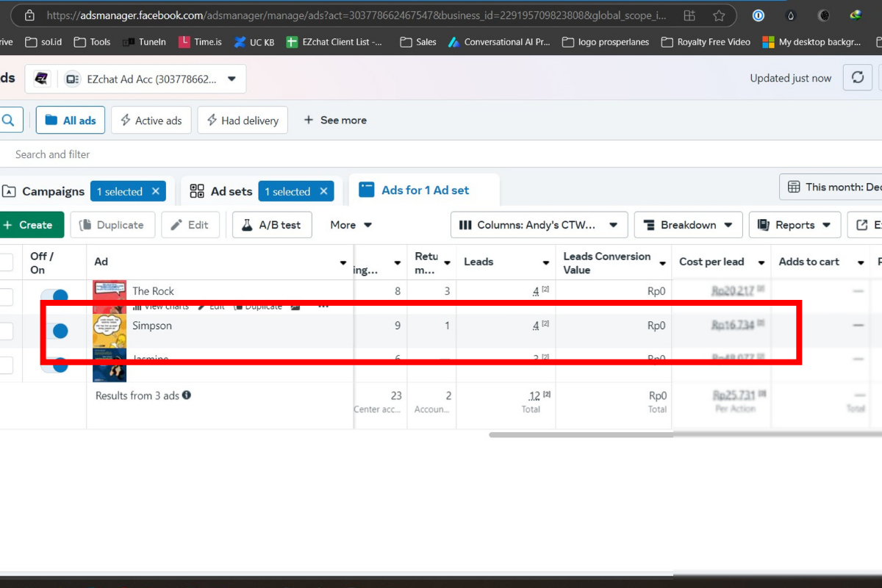
Task: Bookmark page with the star icon
Action: [720, 15]
